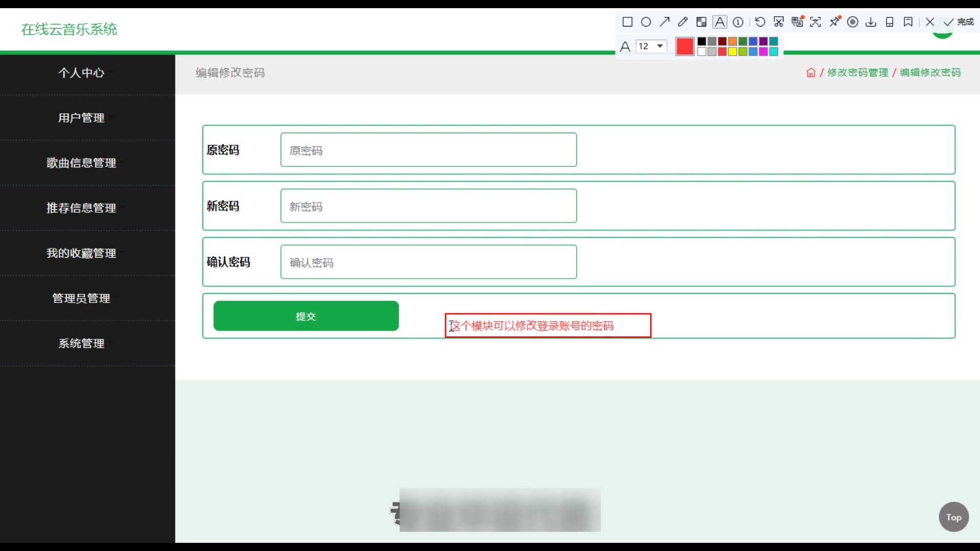Expand the 我的收藏管理 sidebar menu
Image resolution: width=980 pixels, height=551 pixels.
(87, 253)
